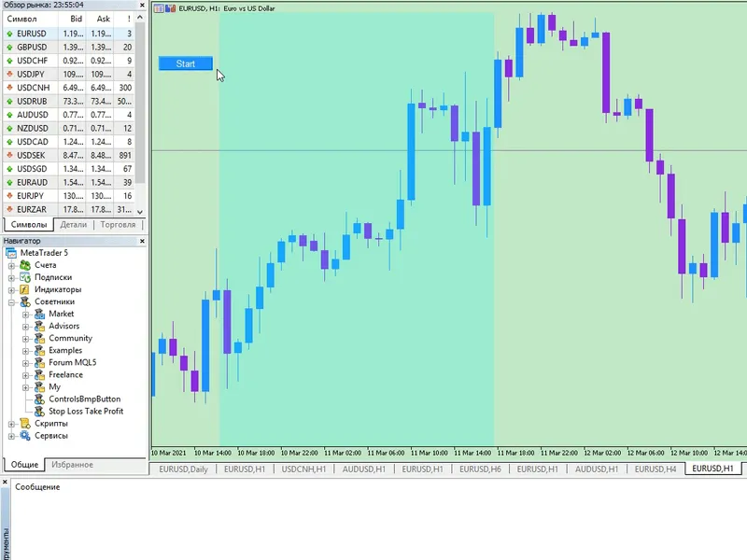Screen dimensions: 747x560
Task: Switch to the Общие navigator tab
Action: pyautogui.click(x=24, y=464)
